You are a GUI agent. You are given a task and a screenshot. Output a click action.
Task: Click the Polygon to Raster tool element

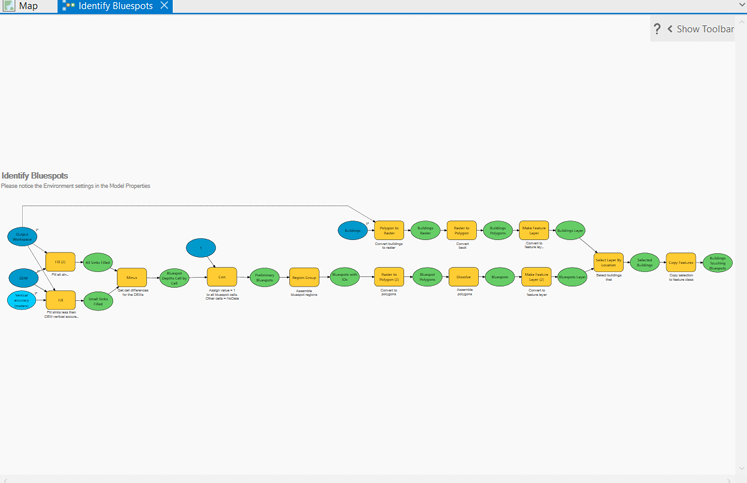pyautogui.click(x=389, y=230)
